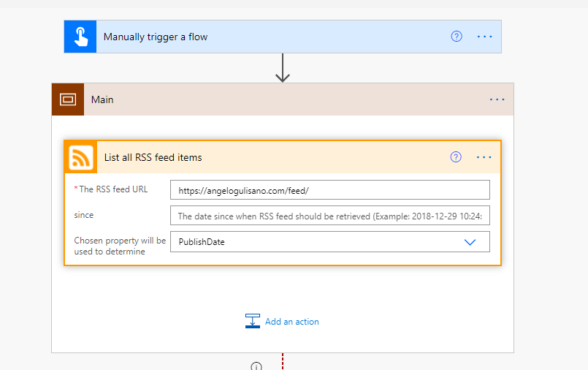Click the Add an action link

[x=291, y=322]
